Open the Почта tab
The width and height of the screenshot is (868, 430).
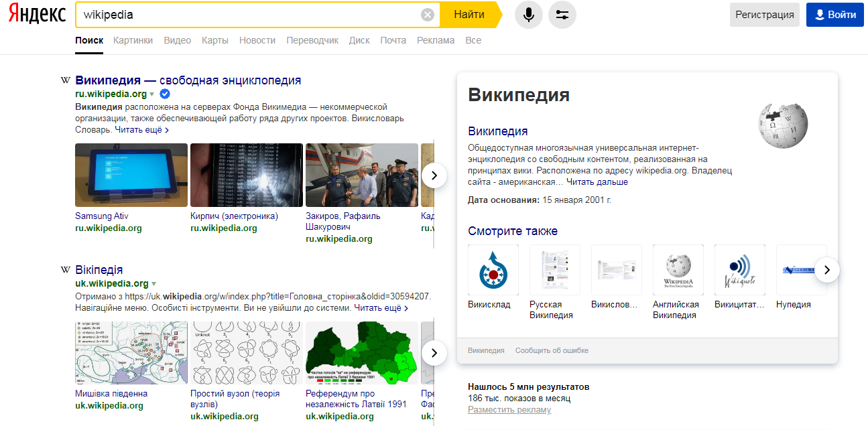393,40
